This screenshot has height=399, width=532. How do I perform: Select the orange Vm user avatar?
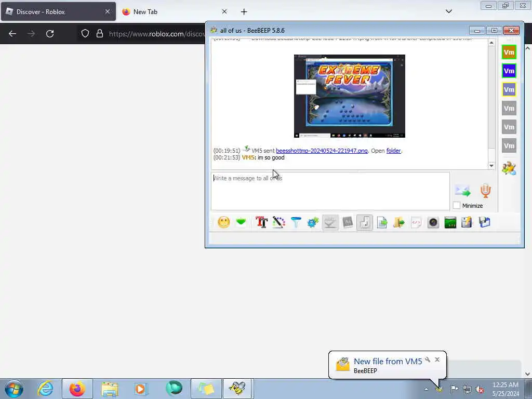[x=509, y=52]
